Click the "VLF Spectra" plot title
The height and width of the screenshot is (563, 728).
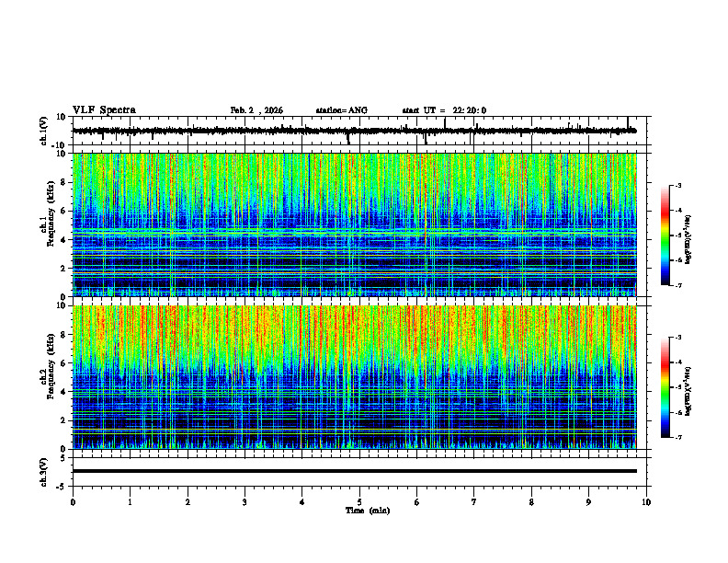(104, 110)
